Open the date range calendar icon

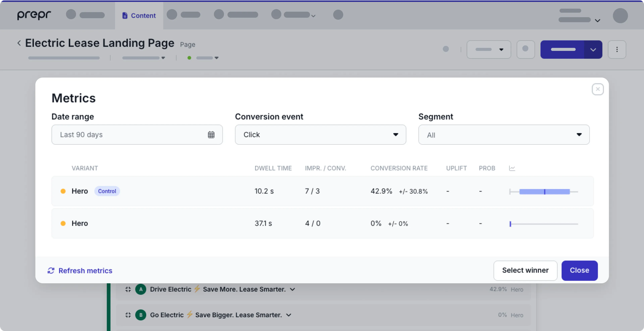tap(211, 135)
